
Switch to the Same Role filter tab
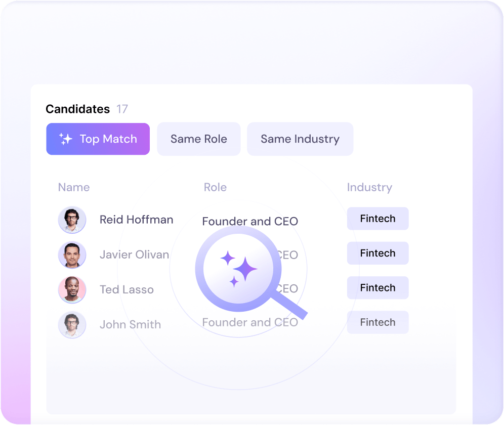point(198,139)
